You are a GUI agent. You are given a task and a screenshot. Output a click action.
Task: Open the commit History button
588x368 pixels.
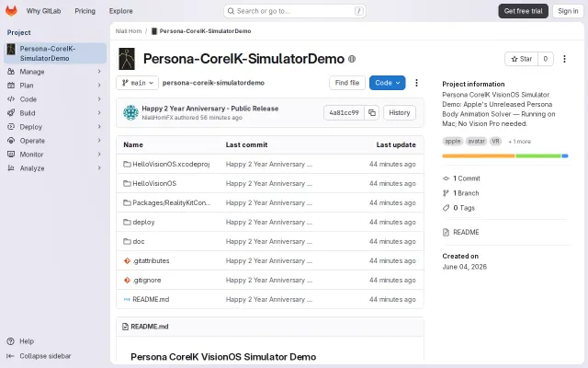pos(400,112)
